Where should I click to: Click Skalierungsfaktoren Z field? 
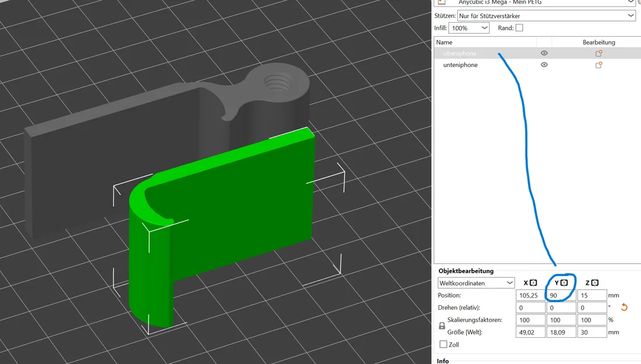click(x=592, y=320)
